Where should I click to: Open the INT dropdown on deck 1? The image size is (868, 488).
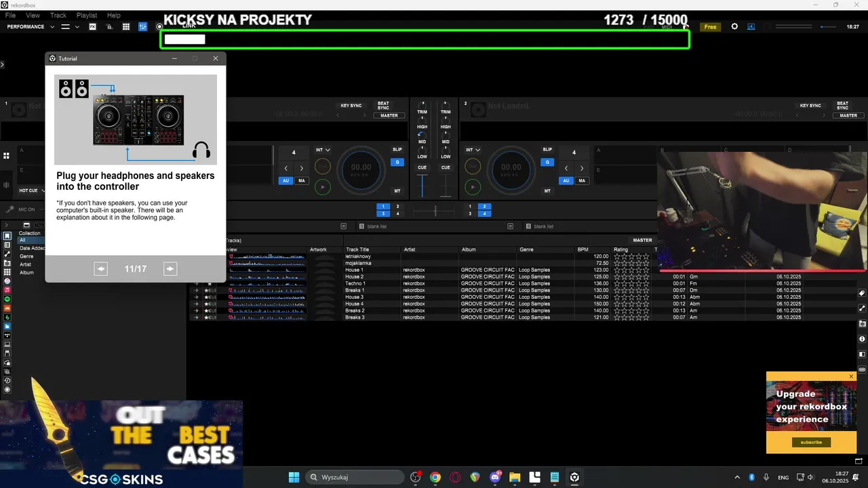pyautogui.click(x=323, y=150)
